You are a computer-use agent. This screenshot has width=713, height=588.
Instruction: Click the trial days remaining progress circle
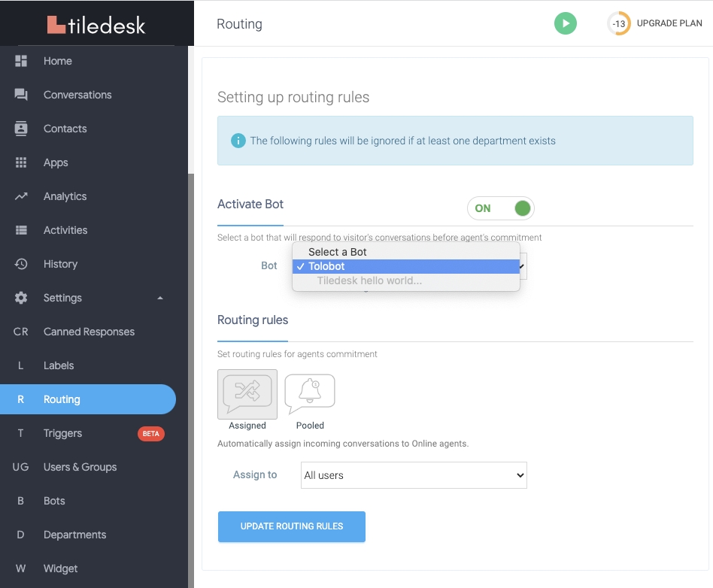pyautogui.click(x=618, y=24)
